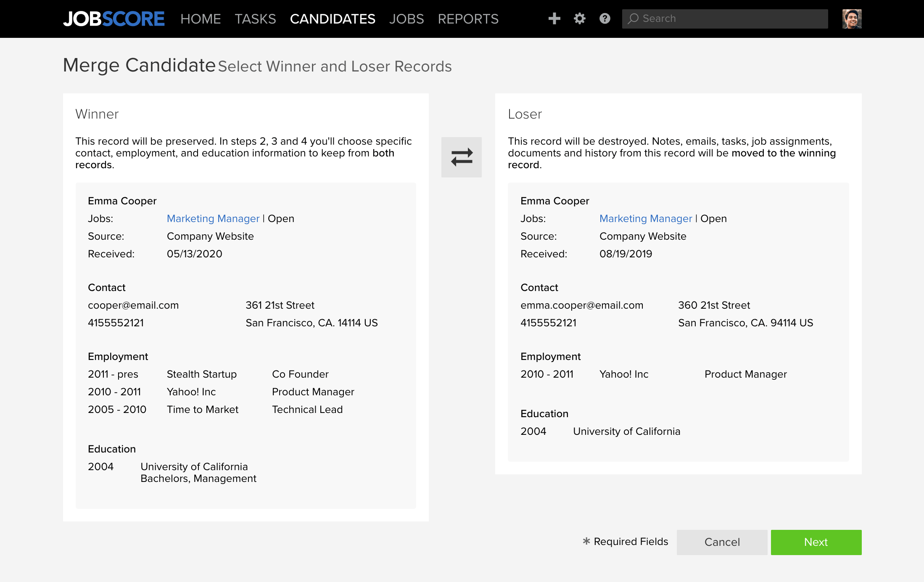Screen dimensions: 924x582
Task: Open the user profile avatar
Action: pos(852,19)
